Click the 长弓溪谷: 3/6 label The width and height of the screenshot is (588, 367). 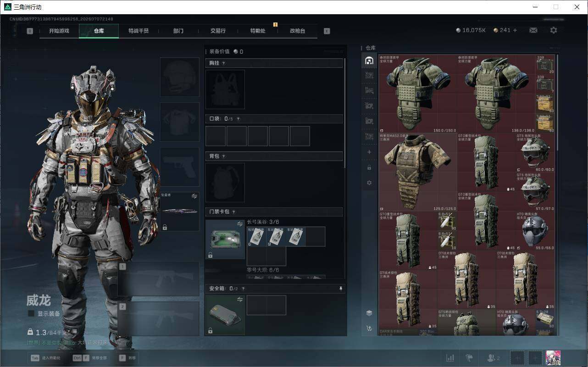[x=263, y=222]
